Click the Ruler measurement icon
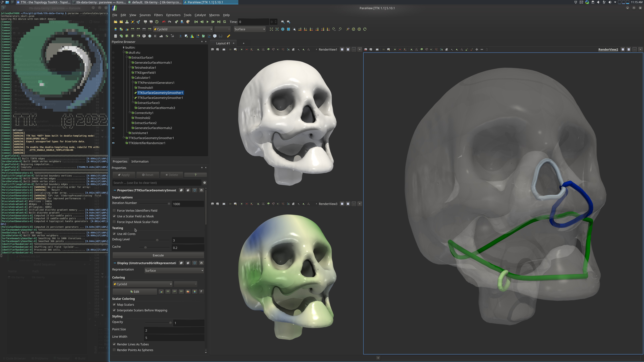Image resolution: width=644 pixels, height=362 pixels. (x=228, y=36)
